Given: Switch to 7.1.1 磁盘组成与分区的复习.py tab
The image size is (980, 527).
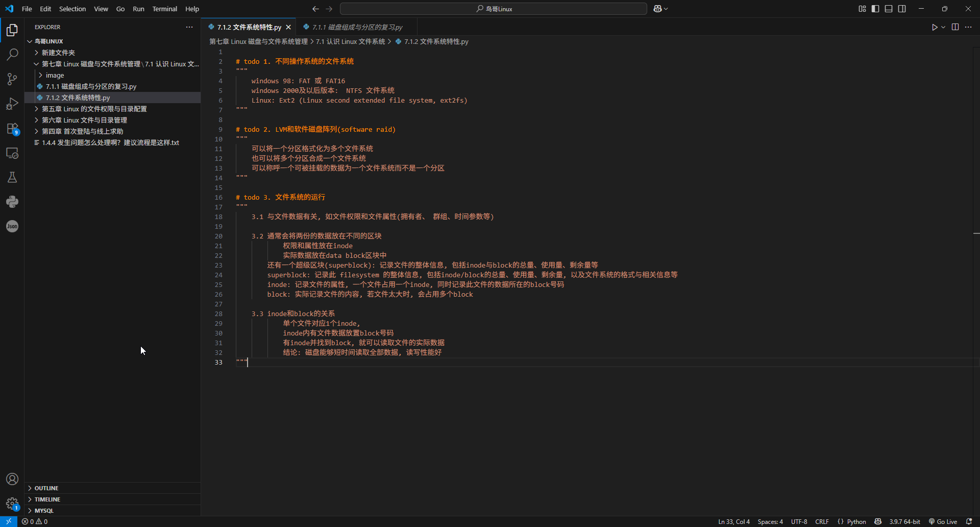Looking at the screenshot, I should [x=357, y=27].
